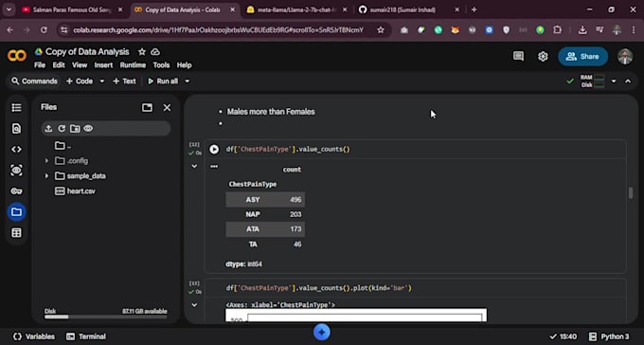Image resolution: width=644 pixels, height=345 pixels.
Task: Expand the .config folder
Action: click(x=46, y=161)
